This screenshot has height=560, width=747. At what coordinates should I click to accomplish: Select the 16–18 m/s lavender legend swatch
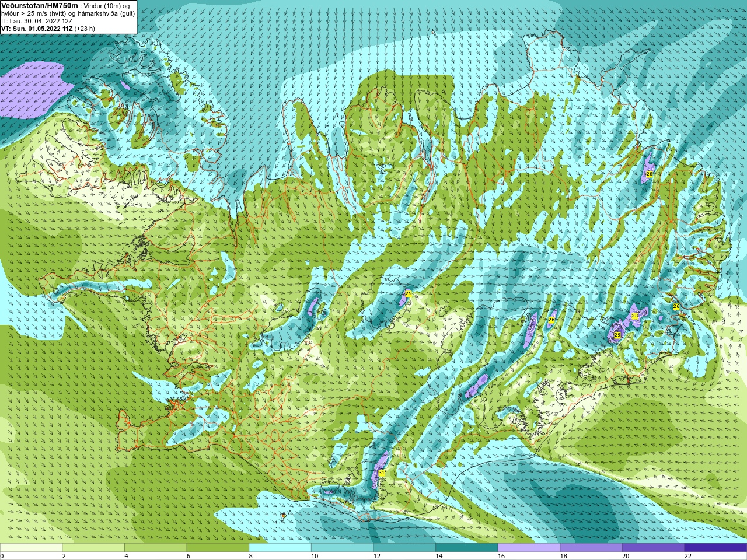[x=529, y=548]
